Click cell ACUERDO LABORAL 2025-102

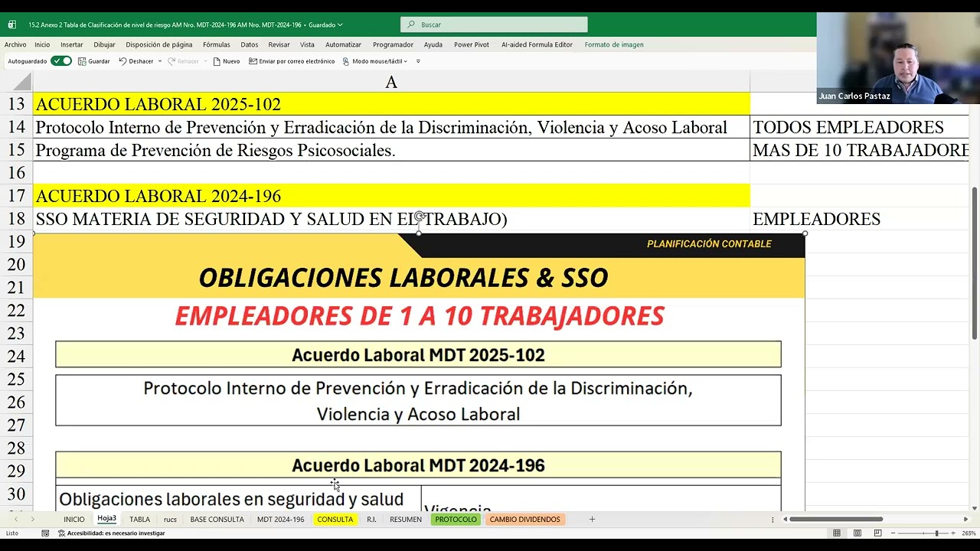point(391,104)
